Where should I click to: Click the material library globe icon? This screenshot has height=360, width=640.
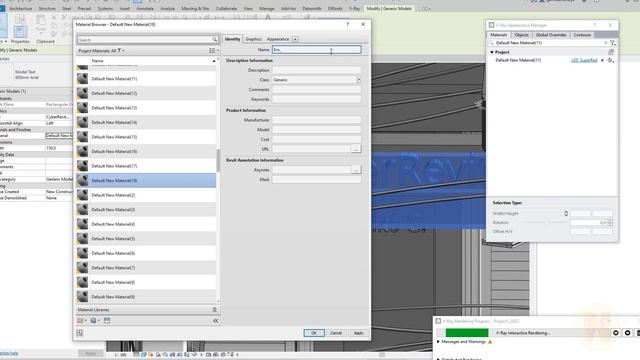click(94, 320)
